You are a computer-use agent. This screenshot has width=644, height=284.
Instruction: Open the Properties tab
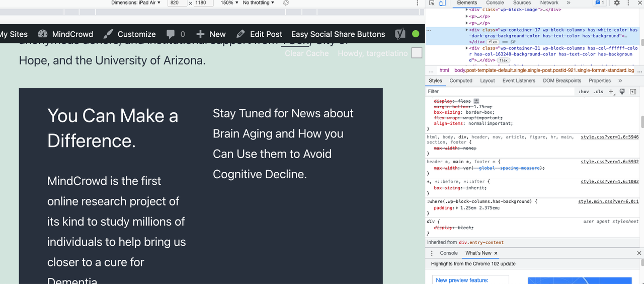click(600, 81)
